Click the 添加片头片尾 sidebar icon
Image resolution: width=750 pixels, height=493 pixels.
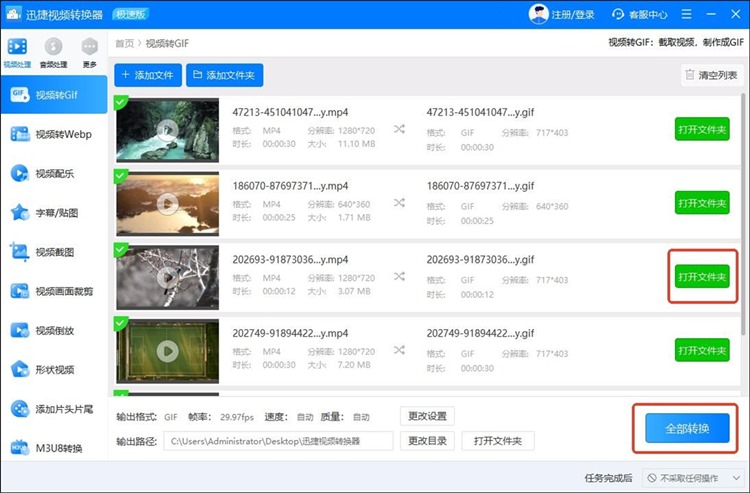pos(20,409)
